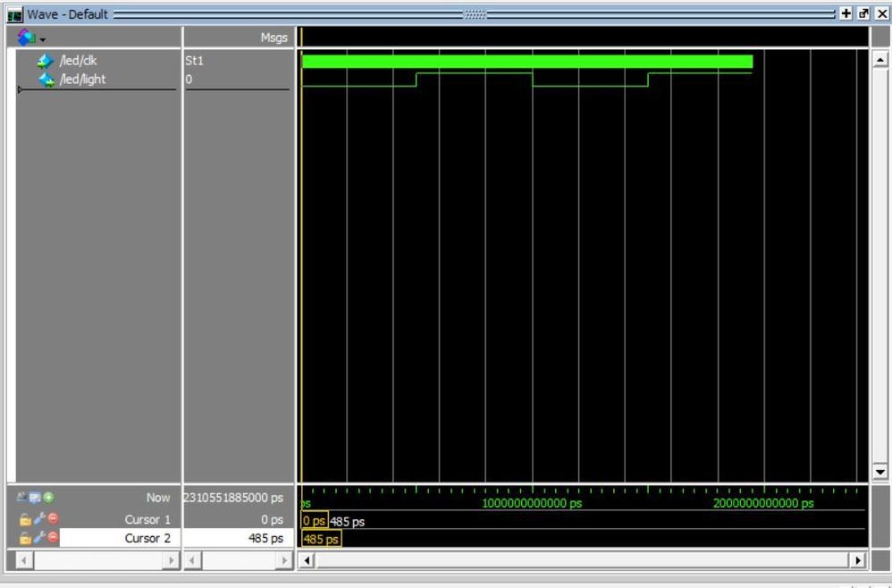
Task: Select the Cursor 1 label
Action: [147, 520]
